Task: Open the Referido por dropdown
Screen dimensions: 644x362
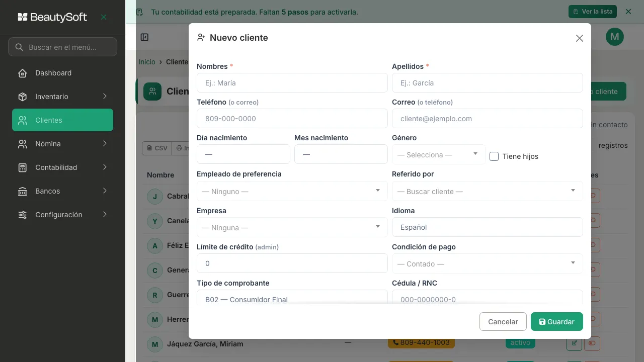Action: (487, 191)
